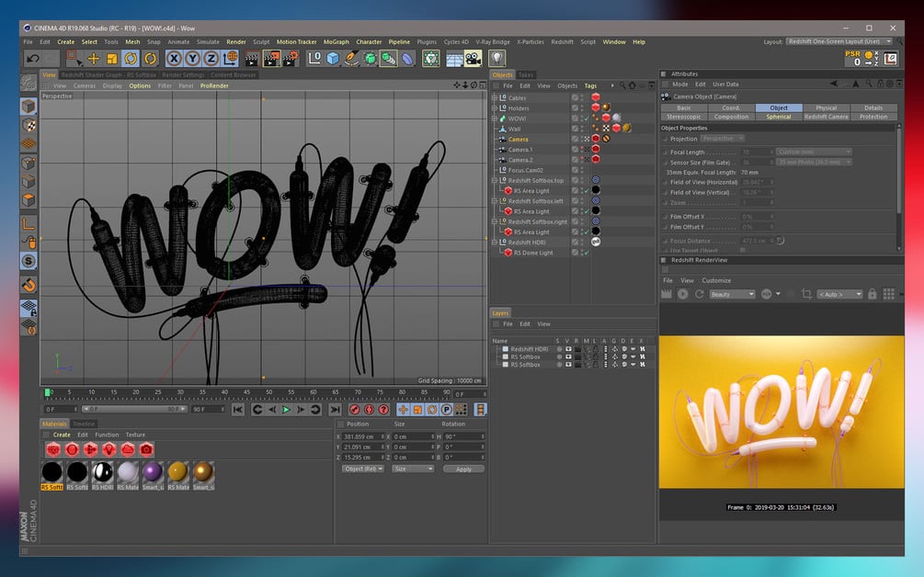Click Render to Picture Viewer icon
Screen dimensions: 924x577
[271, 58]
